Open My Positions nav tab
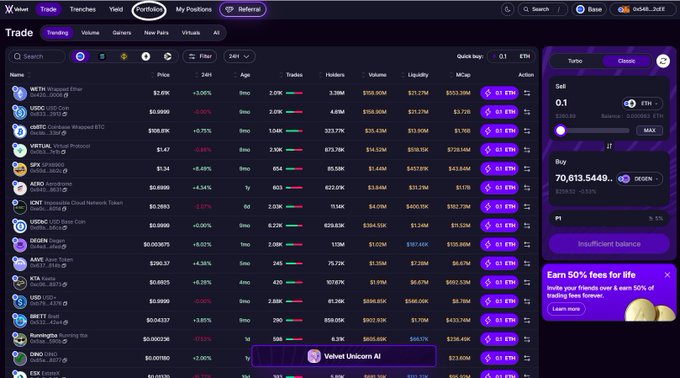The width and height of the screenshot is (680, 378). 193,9
